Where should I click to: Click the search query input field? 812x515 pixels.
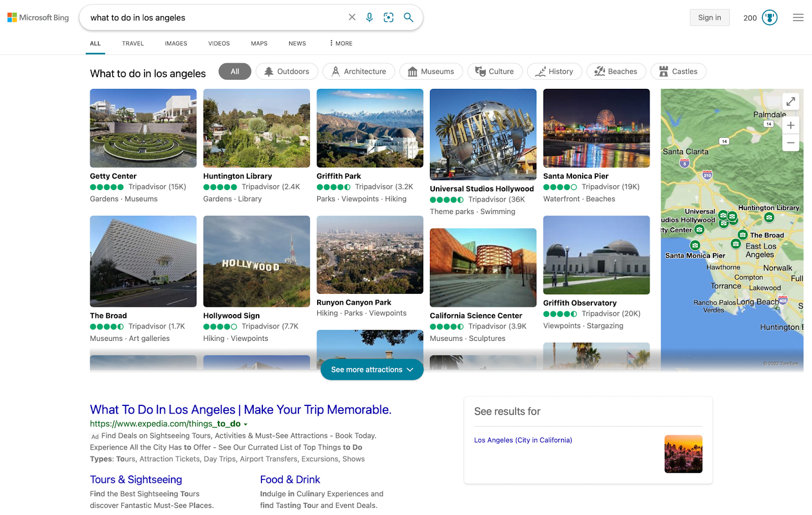[216, 17]
